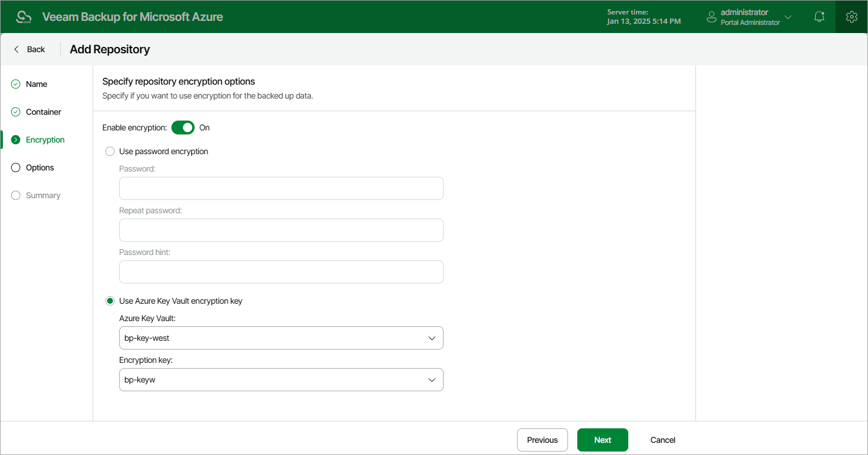The height and width of the screenshot is (455, 868).
Task: Select the Use password encryption option
Action: point(110,151)
